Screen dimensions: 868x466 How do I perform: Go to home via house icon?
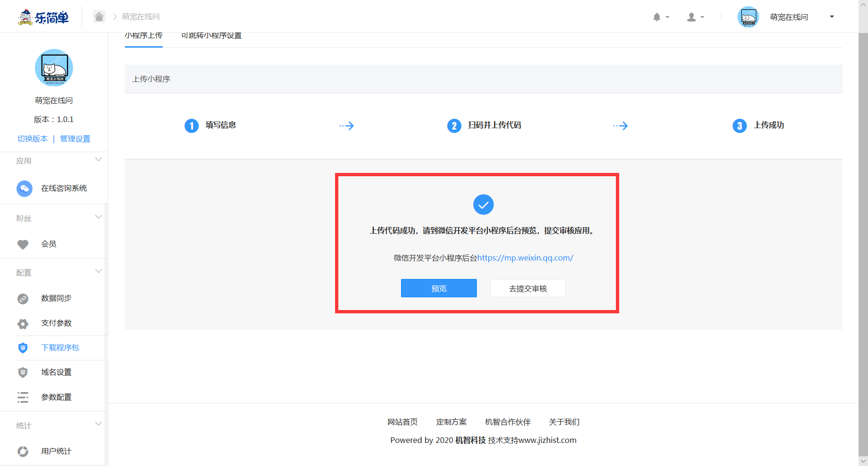(99, 16)
